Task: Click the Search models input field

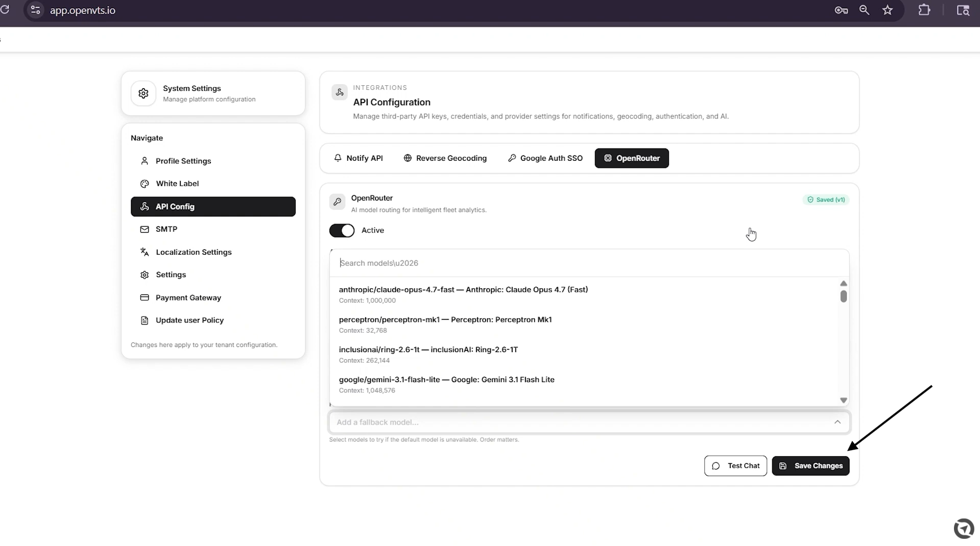Action: pos(589,263)
